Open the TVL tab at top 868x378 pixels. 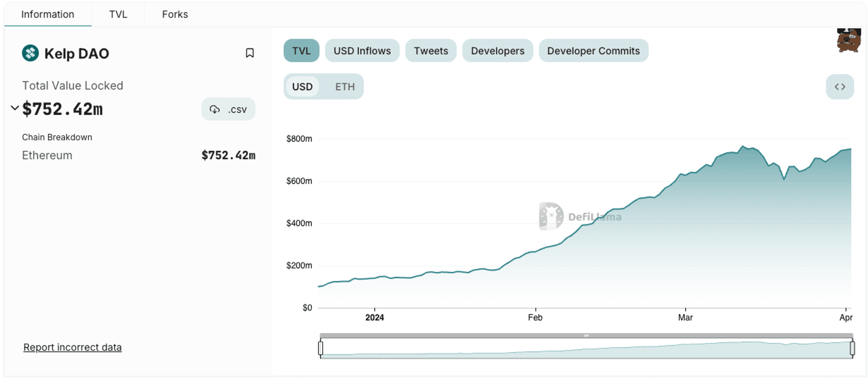point(118,14)
